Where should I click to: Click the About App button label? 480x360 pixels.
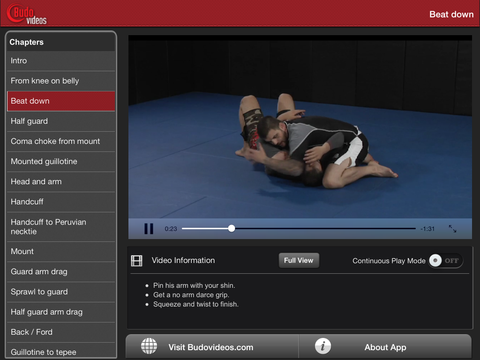point(385,347)
